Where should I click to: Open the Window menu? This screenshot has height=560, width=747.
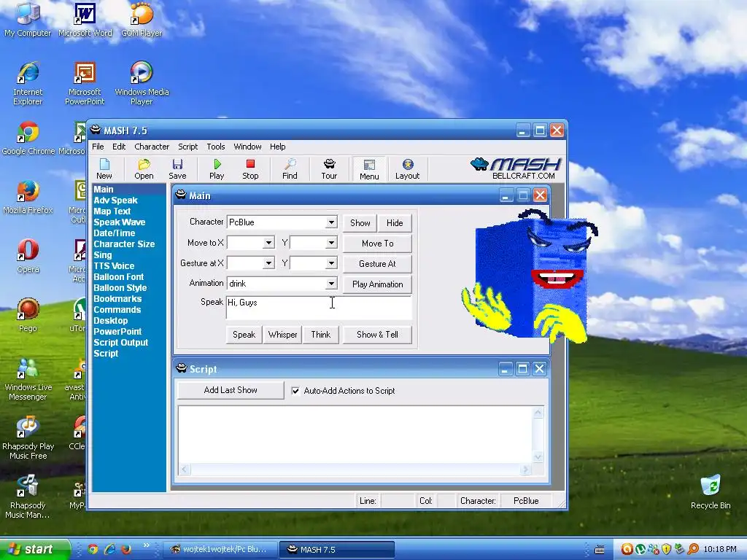[x=247, y=147]
